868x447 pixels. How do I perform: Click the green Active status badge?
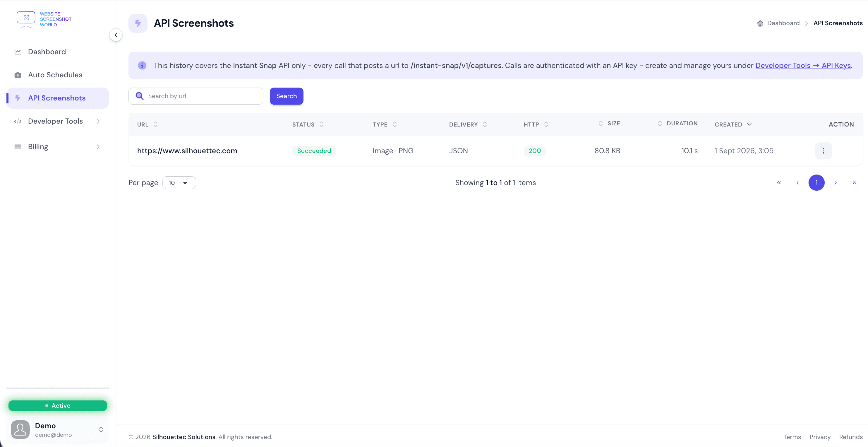tap(58, 405)
